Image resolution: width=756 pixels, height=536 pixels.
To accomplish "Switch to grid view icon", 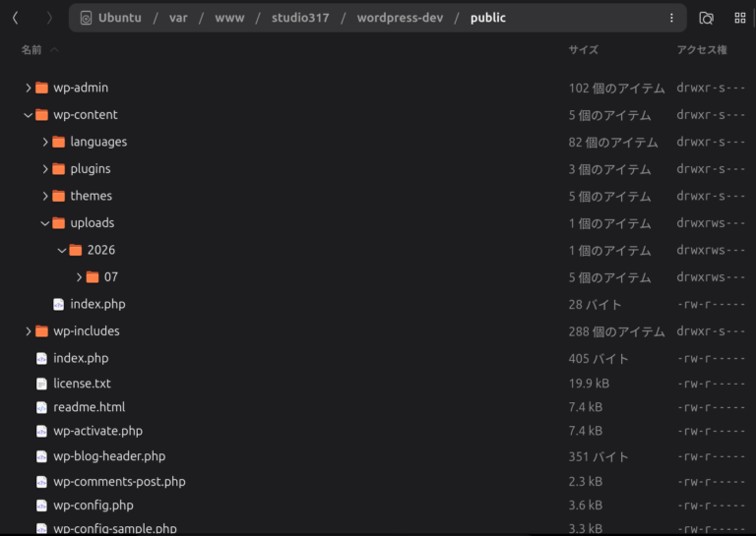I will pyautogui.click(x=740, y=19).
